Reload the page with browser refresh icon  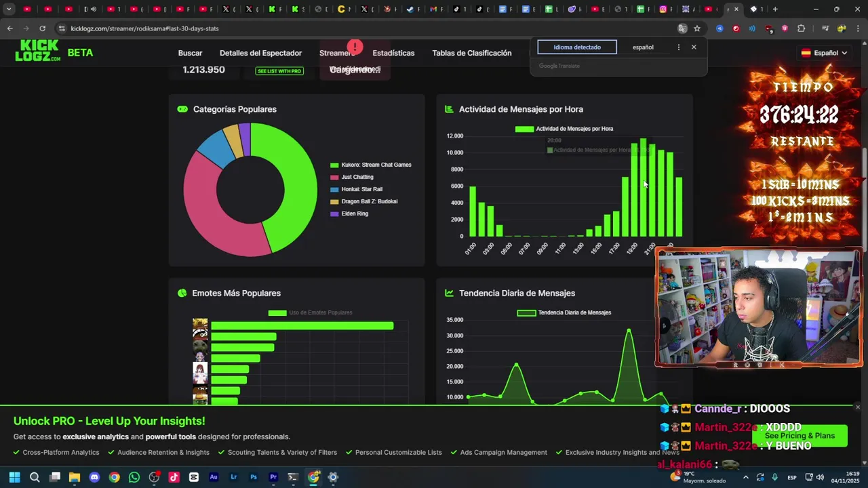coord(42,28)
